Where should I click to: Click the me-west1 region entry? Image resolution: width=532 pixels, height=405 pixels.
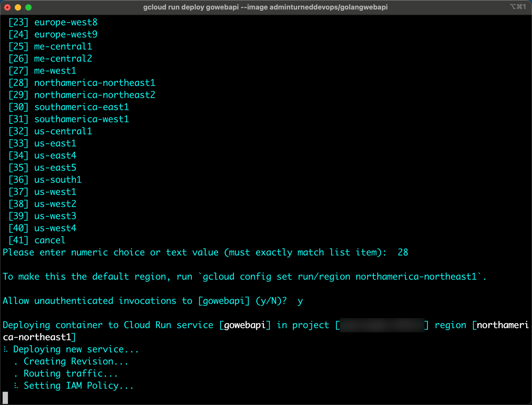(x=55, y=71)
